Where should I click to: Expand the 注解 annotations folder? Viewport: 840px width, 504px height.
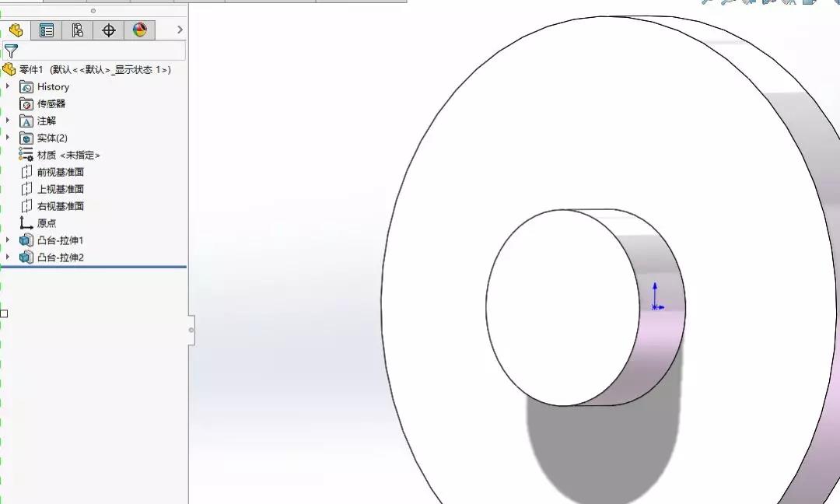coord(8,121)
